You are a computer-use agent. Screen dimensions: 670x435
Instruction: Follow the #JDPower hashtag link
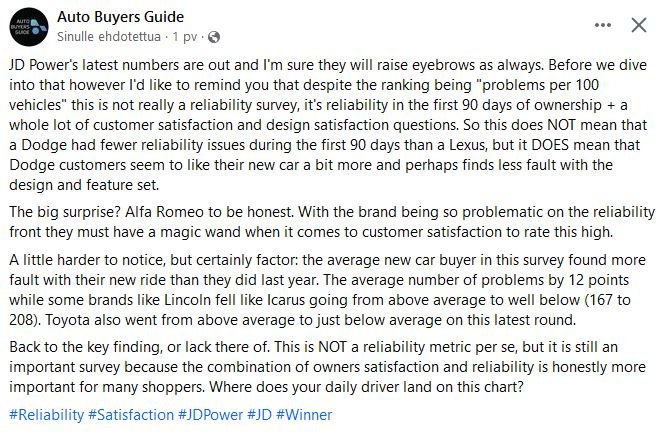[x=210, y=414]
